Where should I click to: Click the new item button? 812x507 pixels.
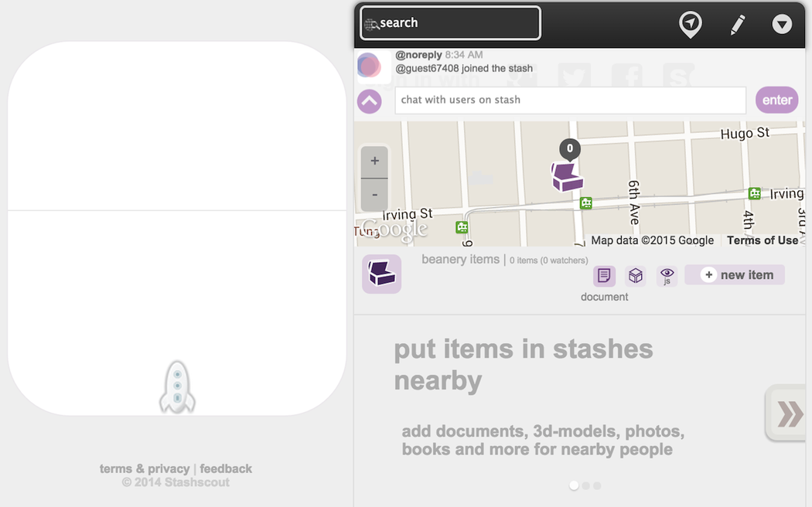point(735,275)
